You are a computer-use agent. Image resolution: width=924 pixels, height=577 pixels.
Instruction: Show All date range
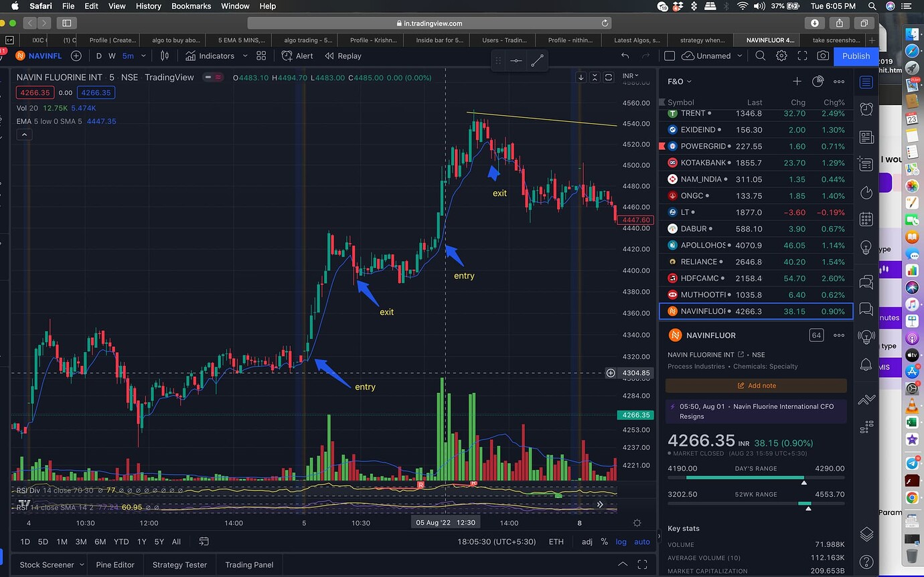[x=177, y=542]
